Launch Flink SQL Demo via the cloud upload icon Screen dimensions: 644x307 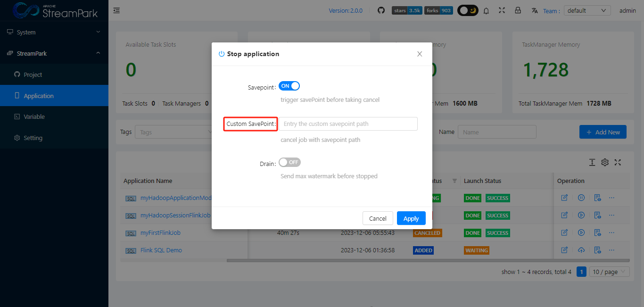click(581, 250)
